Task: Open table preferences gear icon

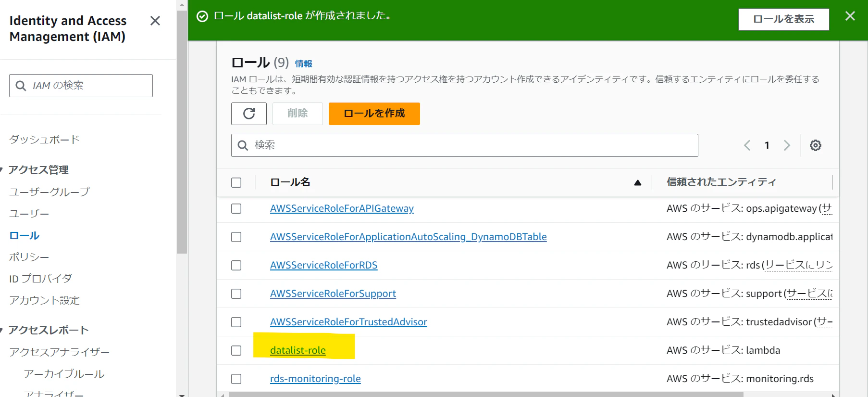Action: [x=815, y=145]
